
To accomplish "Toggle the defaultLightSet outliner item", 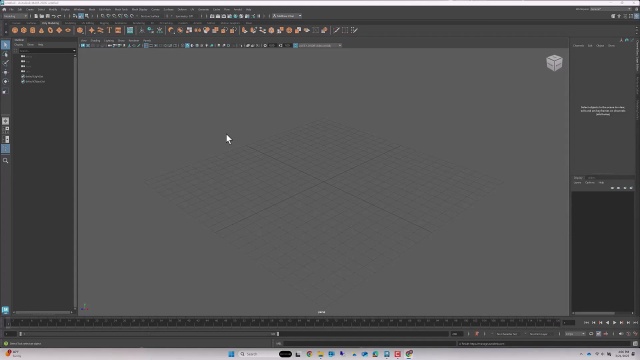I will (x=34, y=76).
